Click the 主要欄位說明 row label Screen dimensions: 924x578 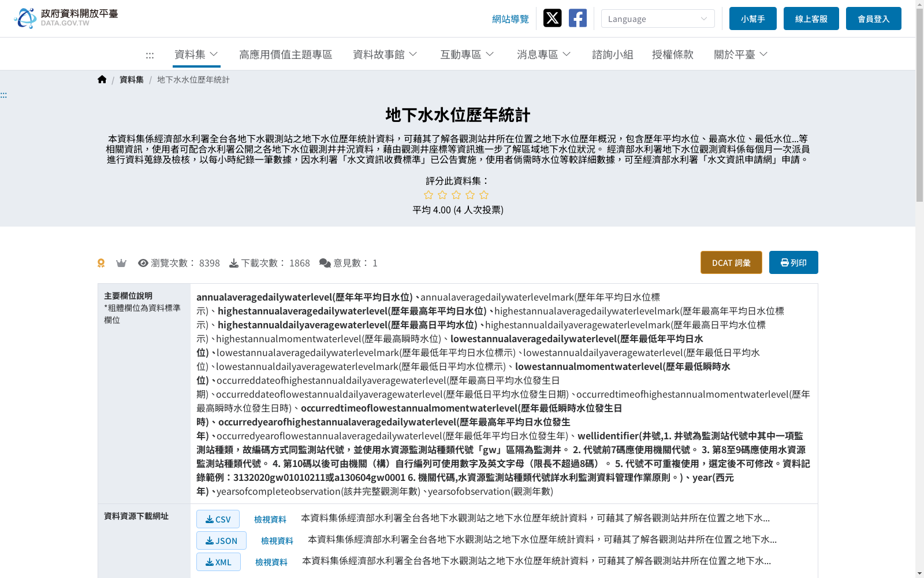click(128, 296)
